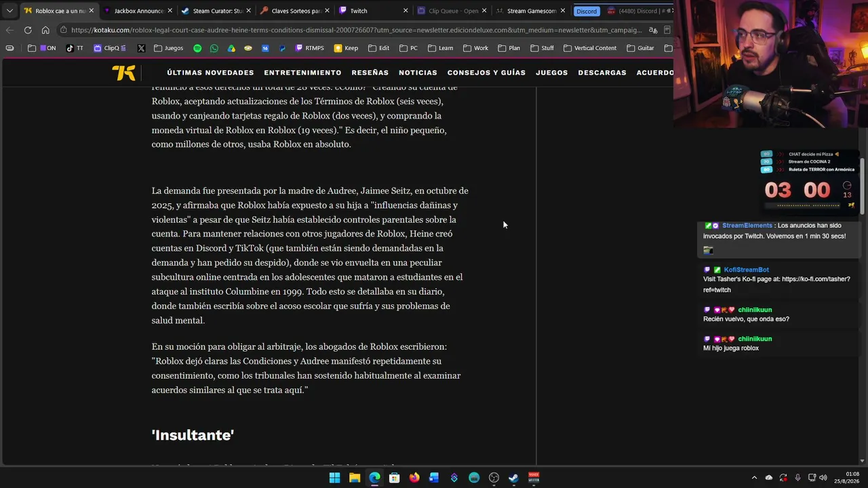868x488 pixels.
Task: Click chiinilkuun above "Recién vuelvo" message
Action: 755,310
